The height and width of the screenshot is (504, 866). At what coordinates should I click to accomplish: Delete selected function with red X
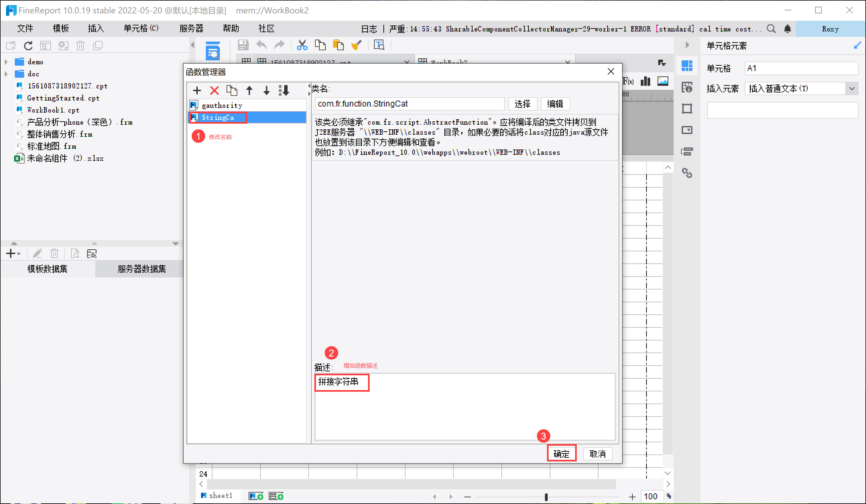[x=214, y=91]
